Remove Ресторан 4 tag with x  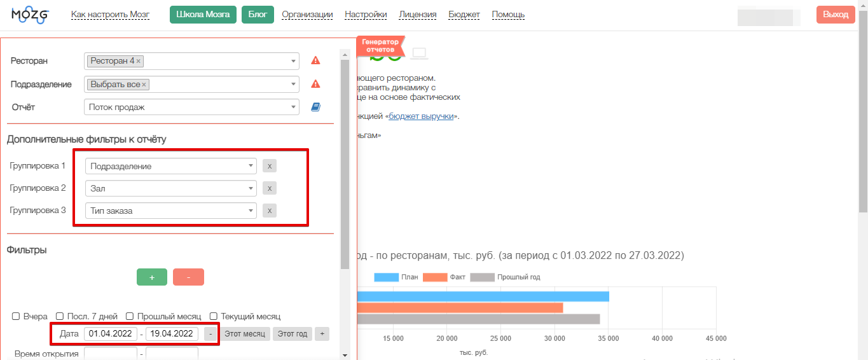point(139,61)
